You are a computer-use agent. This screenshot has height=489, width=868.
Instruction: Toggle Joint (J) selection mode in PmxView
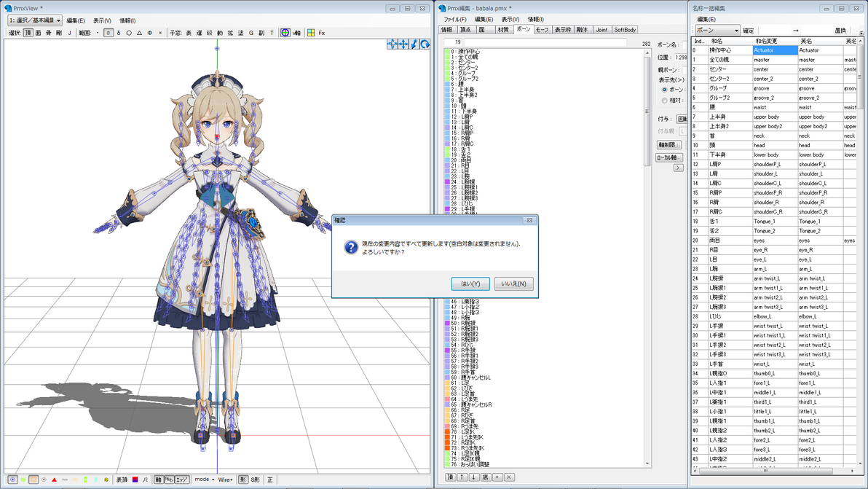tap(69, 33)
